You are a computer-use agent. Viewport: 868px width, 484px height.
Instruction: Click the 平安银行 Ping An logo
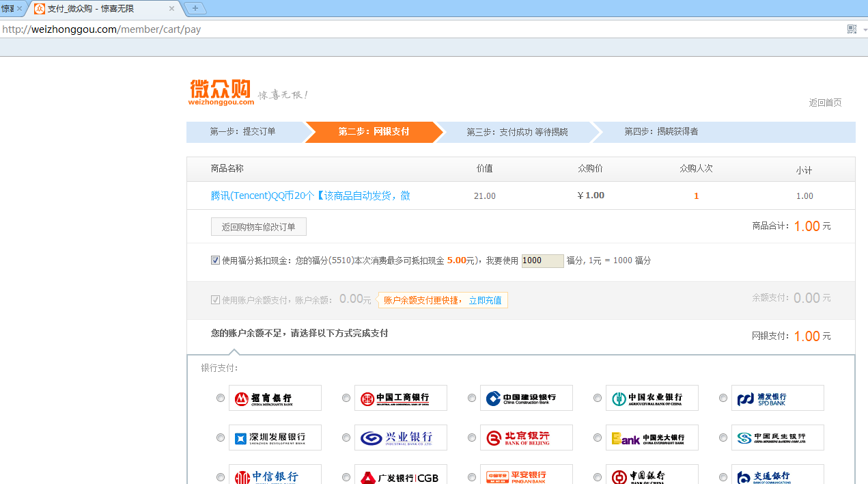pos(527,474)
